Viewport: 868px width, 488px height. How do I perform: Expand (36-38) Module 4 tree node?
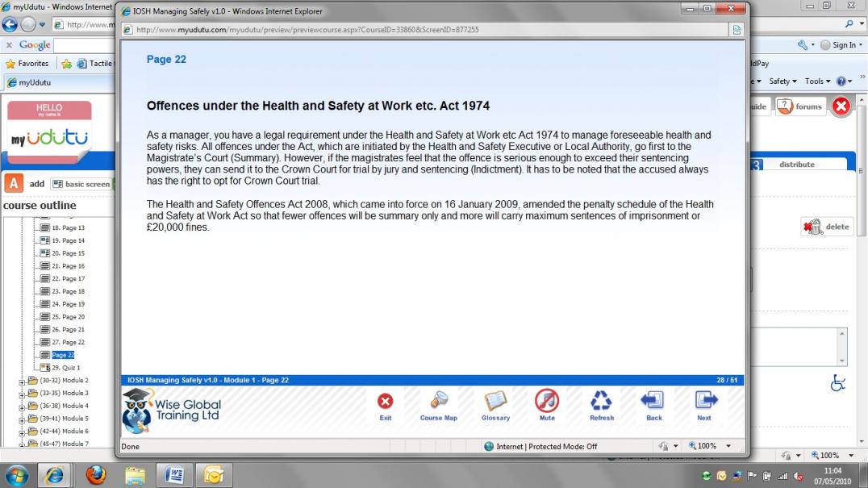pos(22,407)
